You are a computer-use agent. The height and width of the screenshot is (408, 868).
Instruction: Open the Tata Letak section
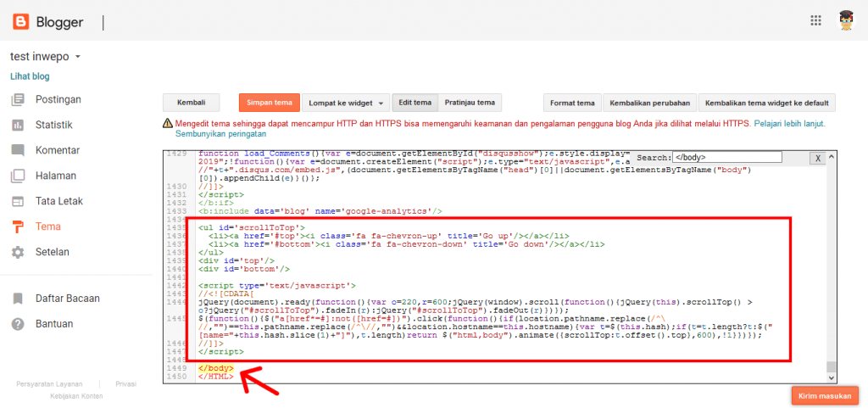(59, 202)
